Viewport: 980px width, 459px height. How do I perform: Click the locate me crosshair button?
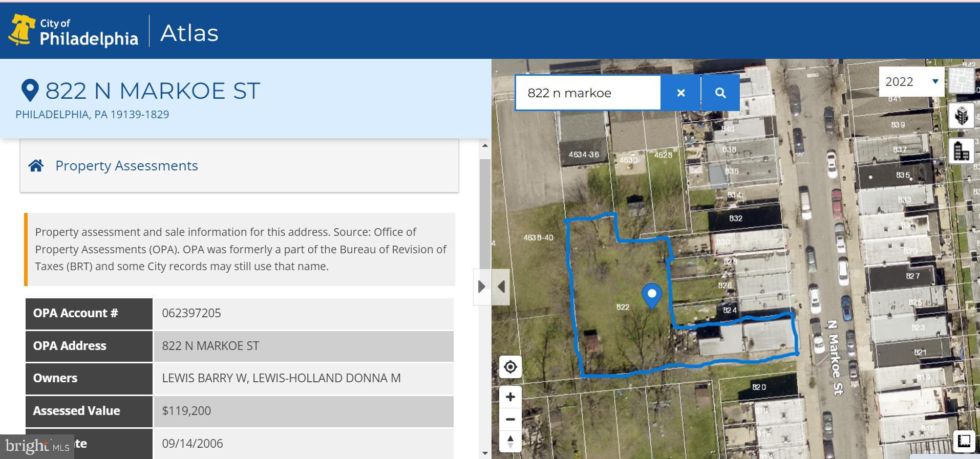510,367
